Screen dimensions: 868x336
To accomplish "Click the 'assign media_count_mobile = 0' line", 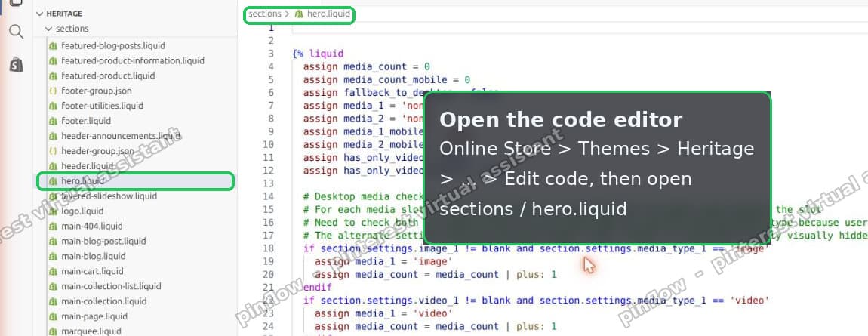I will [x=386, y=80].
